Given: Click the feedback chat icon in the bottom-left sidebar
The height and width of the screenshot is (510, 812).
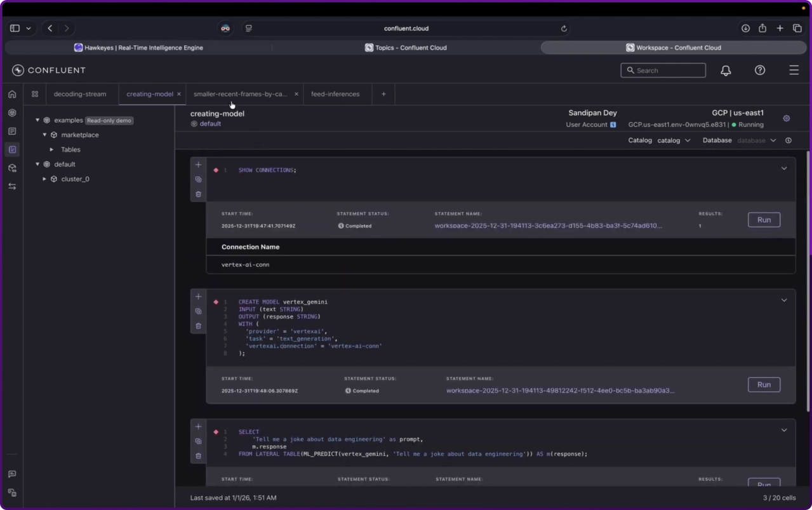Looking at the screenshot, I should (x=12, y=474).
